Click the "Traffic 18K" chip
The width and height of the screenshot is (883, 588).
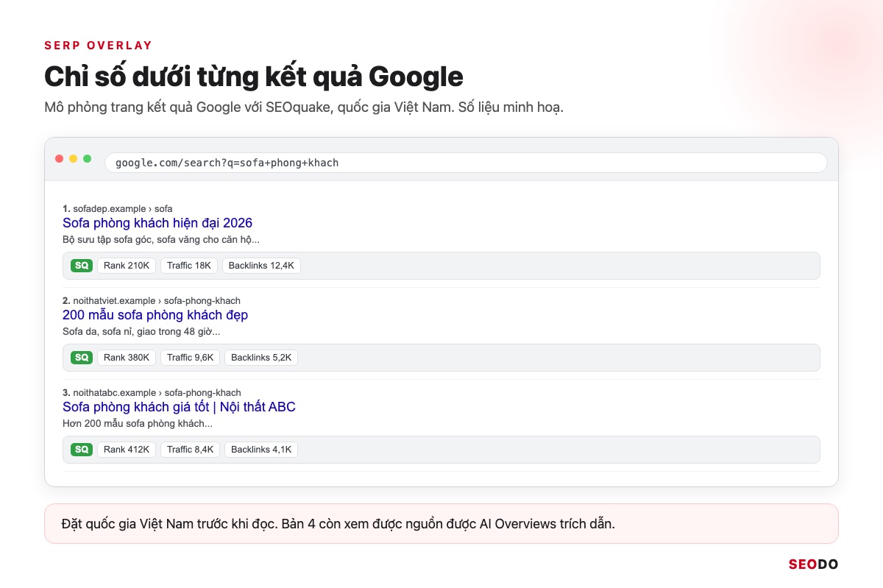coord(189,266)
